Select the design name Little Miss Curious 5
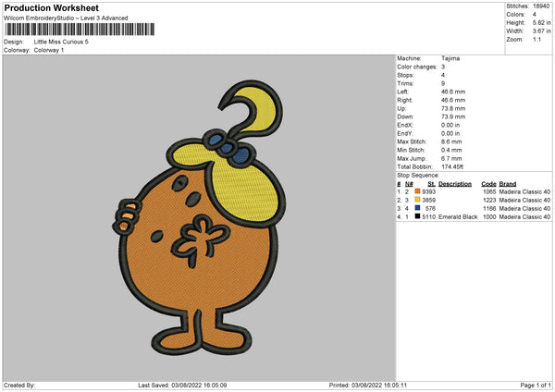 coord(60,42)
